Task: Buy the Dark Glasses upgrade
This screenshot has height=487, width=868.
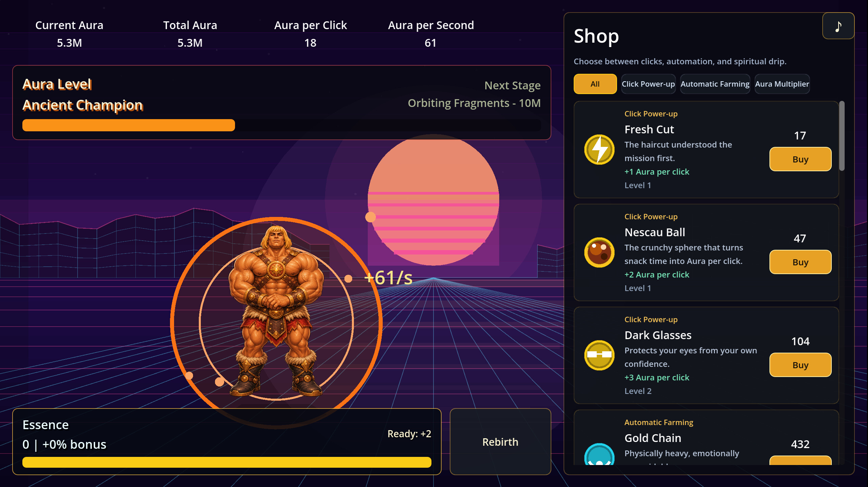Action: click(800, 365)
